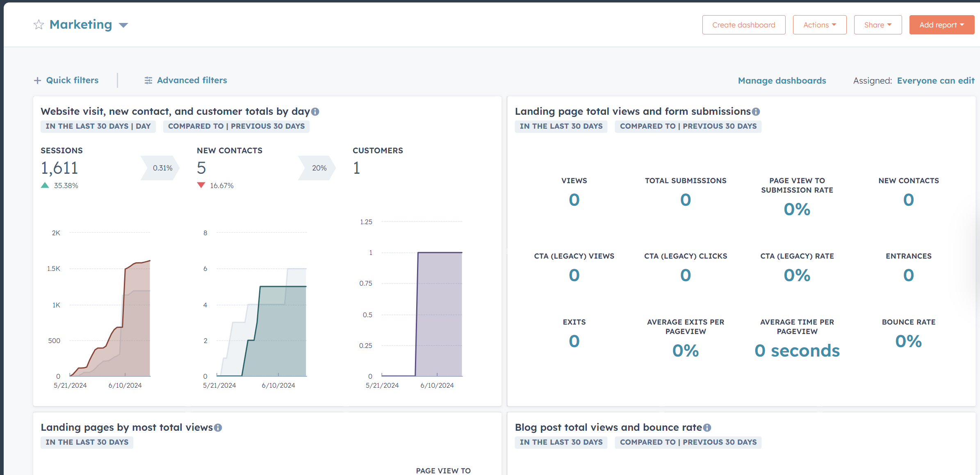Click the New Contacts 5 metric value

point(201,168)
